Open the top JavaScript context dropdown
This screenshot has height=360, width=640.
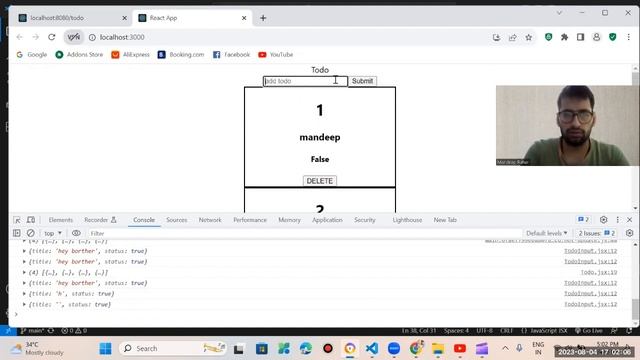[x=53, y=233]
